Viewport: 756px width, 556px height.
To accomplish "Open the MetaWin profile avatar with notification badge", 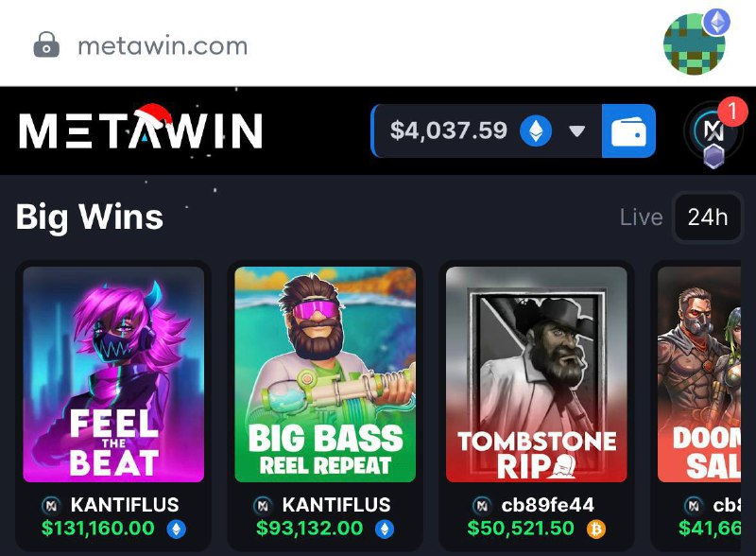I will tap(713, 131).
